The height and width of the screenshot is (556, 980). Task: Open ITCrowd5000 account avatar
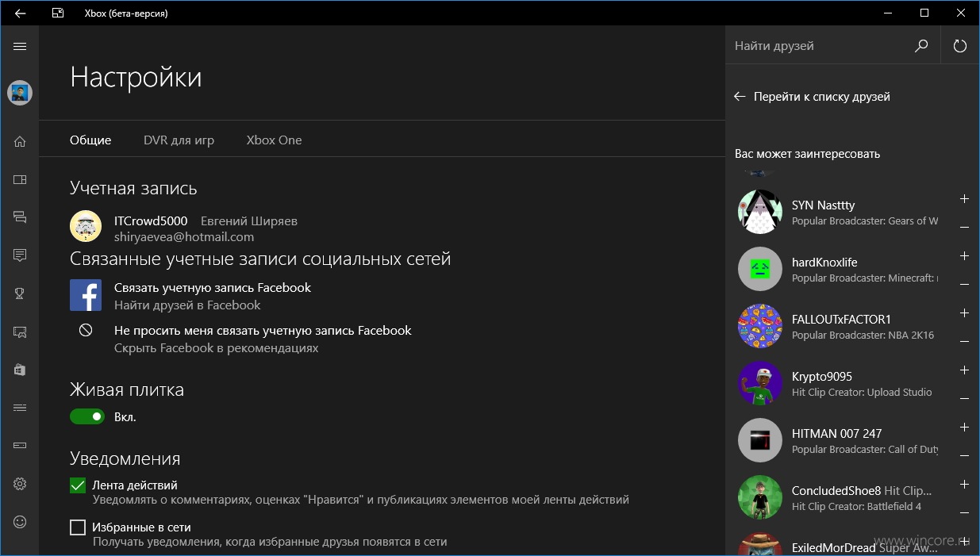[x=86, y=226]
